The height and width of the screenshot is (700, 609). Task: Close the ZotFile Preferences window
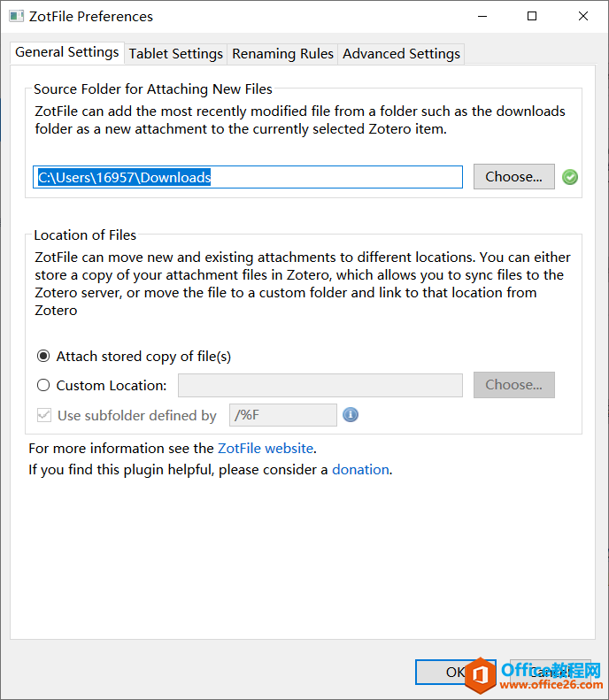click(x=583, y=17)
